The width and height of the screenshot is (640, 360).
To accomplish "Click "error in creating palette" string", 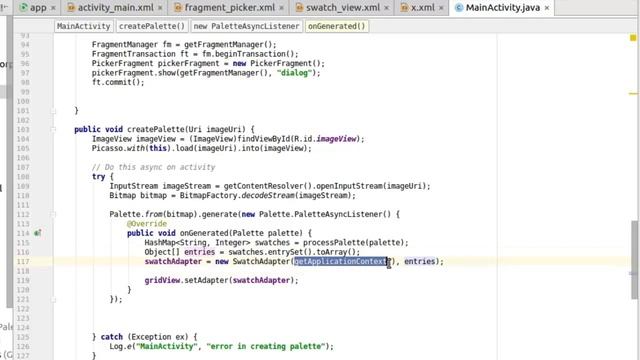I will pyautogui.click(x=265, y=346).
